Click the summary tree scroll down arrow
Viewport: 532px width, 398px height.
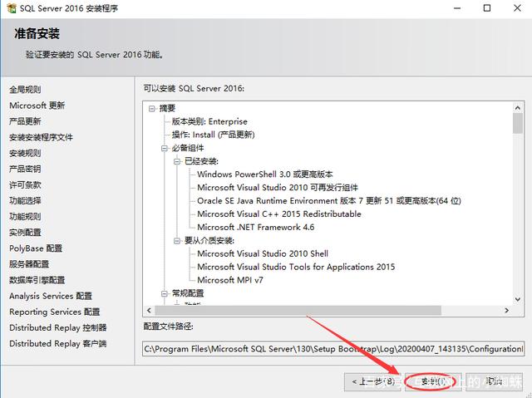pyautogui.click(x=518, y=299)
